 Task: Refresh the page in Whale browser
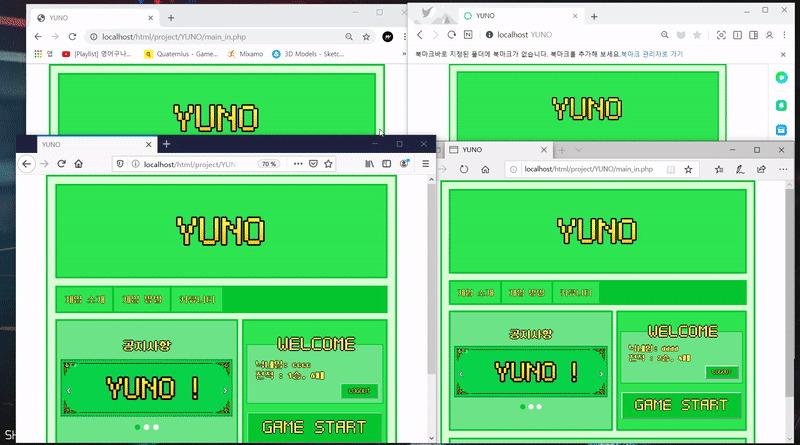[x=452, y=35]
